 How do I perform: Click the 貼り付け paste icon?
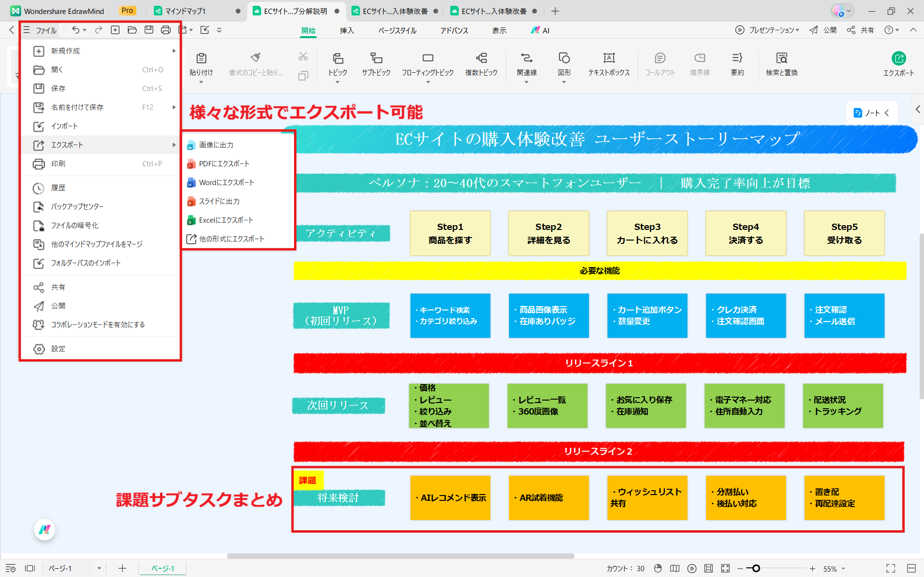[x=201, y=58]
